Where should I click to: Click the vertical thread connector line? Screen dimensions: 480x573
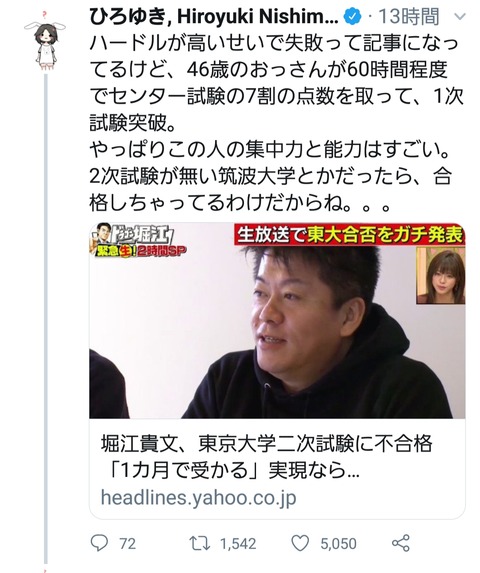[x=46, y=318]
